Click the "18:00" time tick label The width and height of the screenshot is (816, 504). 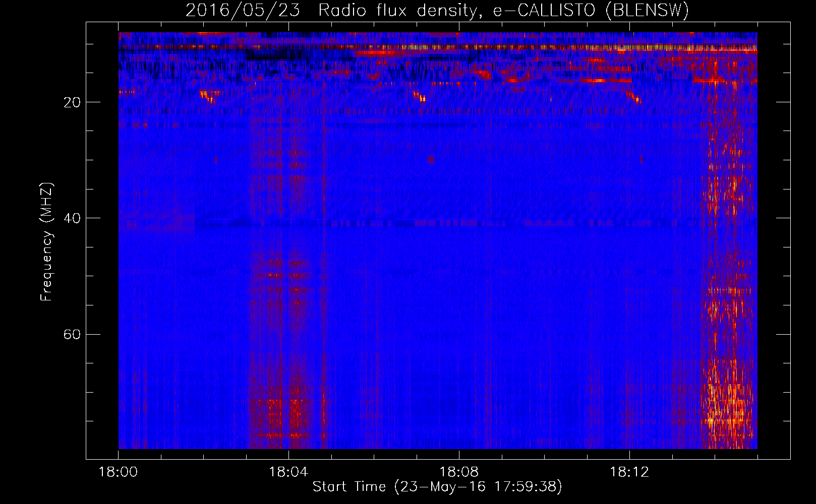pos(118,472)
